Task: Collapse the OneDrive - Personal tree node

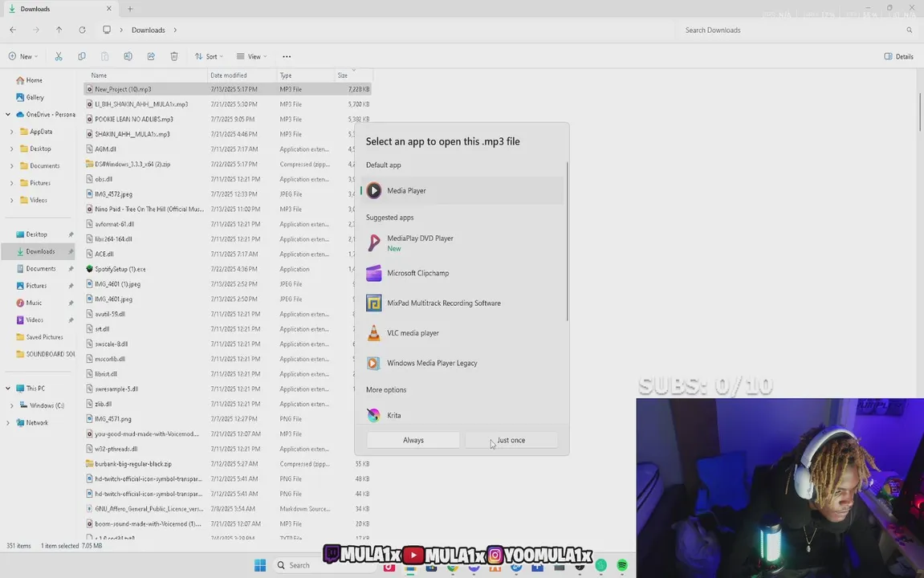Action: click(8, 114)
